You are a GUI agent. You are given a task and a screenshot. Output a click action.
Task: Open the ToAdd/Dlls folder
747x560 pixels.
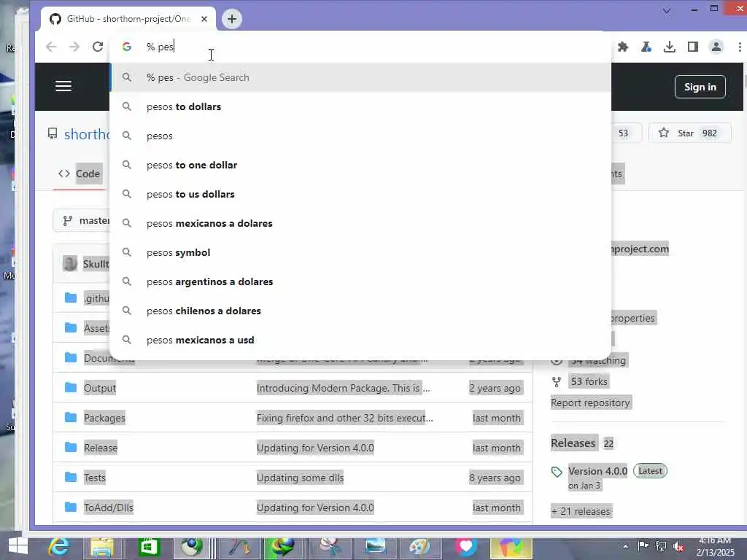(x=109, y=507)
